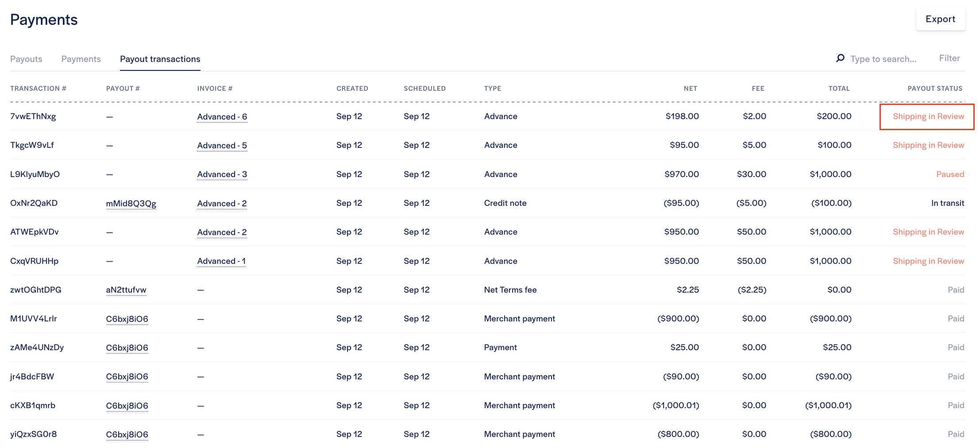
Task: Open the Filter options
Action: point(949,58)
